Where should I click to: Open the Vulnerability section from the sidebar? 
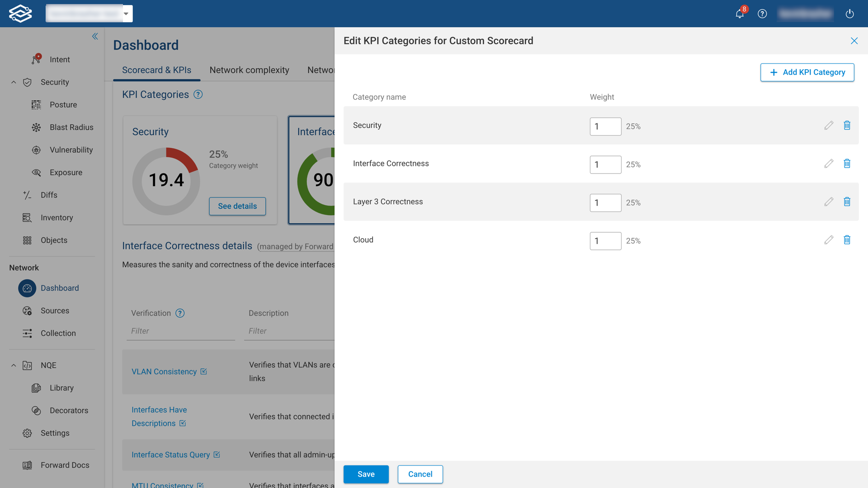click(36, 150)
